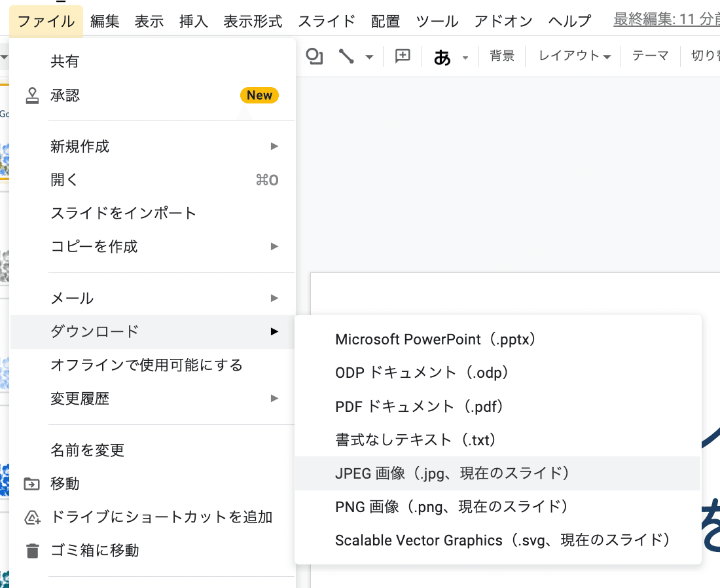Select メール menu entry
The image size is (720, 588).
pyautogui.click(x=152, y=298)
